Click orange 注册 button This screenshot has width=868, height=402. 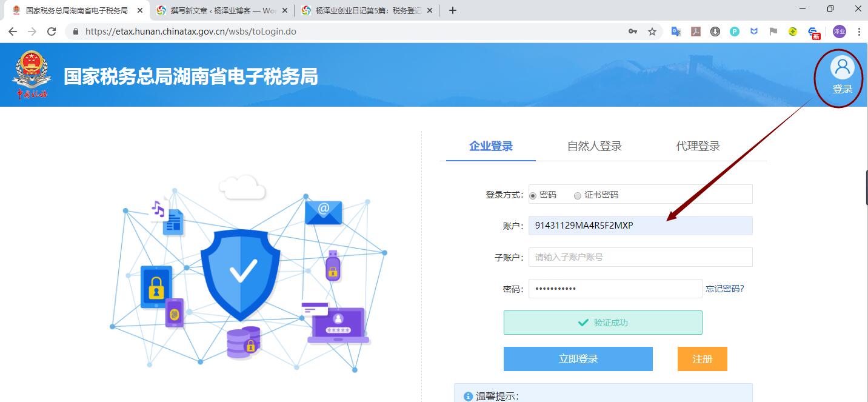pos(703,359)
